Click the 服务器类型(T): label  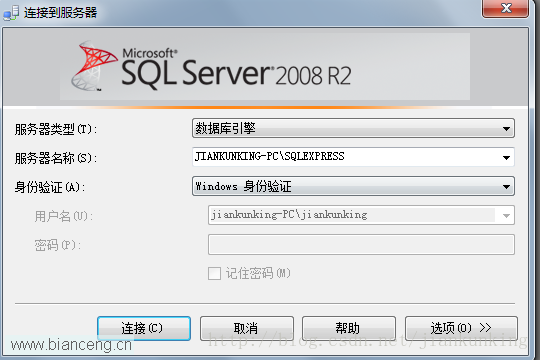coord(56,129)
